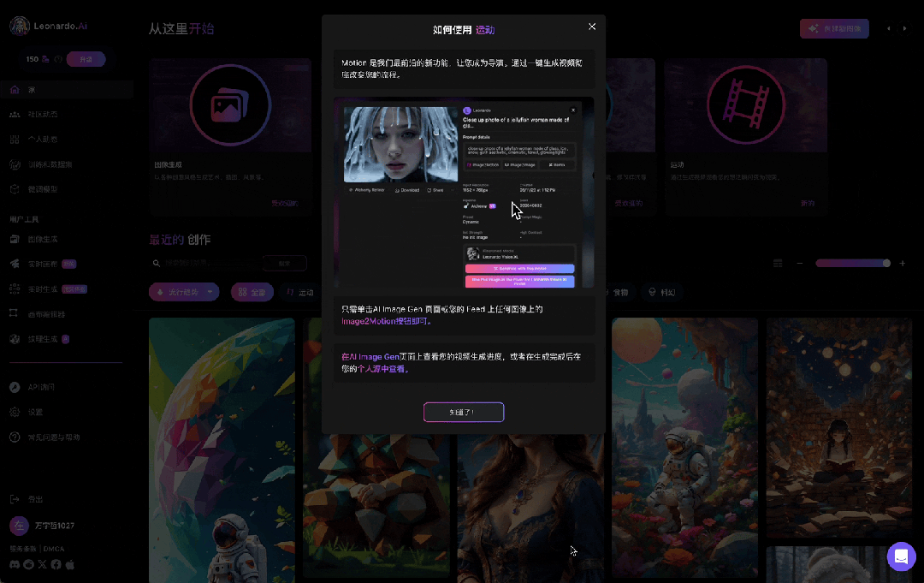
Task: Open the DMCA link
Action: click(54, 549)
